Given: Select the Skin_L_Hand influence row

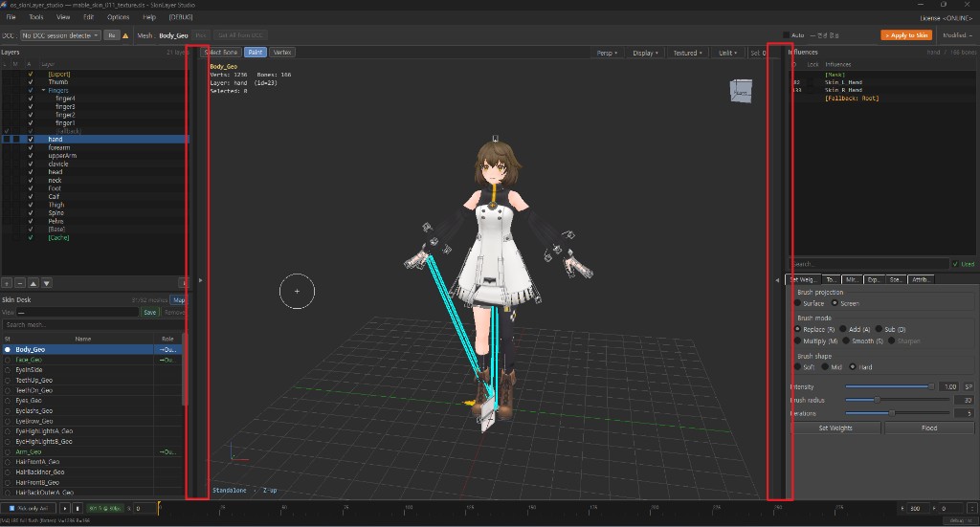Looking at the screenshot, I should click(x=882, y=82).
